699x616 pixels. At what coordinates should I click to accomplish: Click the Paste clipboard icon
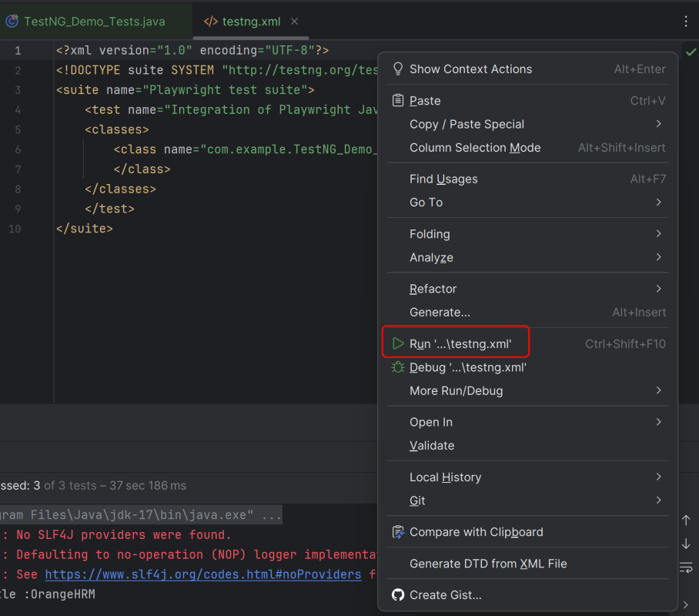click(398, 101)
